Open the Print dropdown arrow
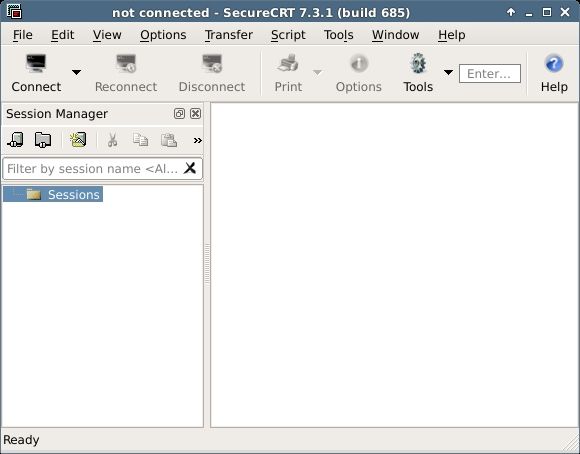Image resolution: width=580 pixels, height=454 pixels. 317,73
